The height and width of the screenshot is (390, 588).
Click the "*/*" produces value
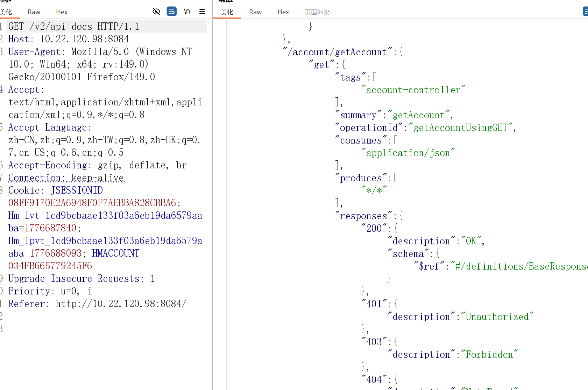point(374,190)
